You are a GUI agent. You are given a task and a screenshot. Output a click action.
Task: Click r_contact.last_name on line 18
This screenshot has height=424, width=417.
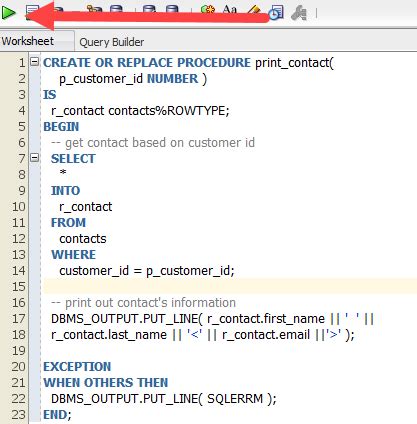(x=109, y=335)
